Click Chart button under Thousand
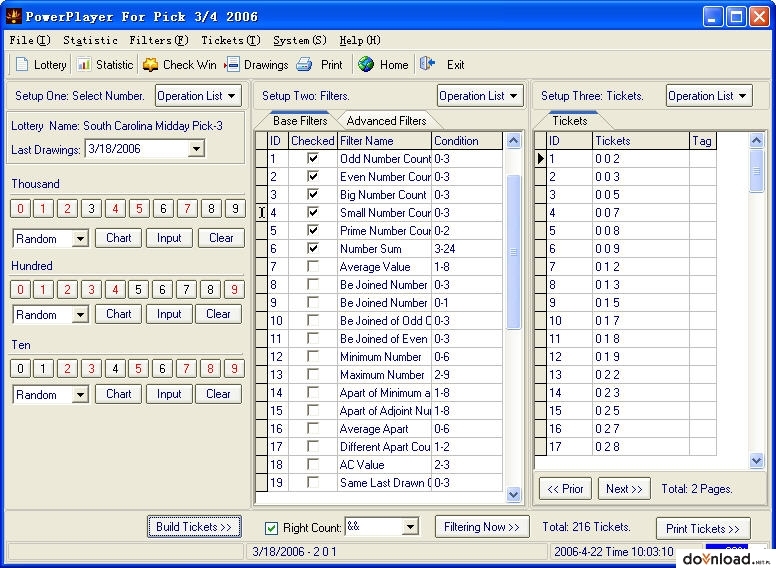This screenshot has height=568, width=776. (119, 238)
